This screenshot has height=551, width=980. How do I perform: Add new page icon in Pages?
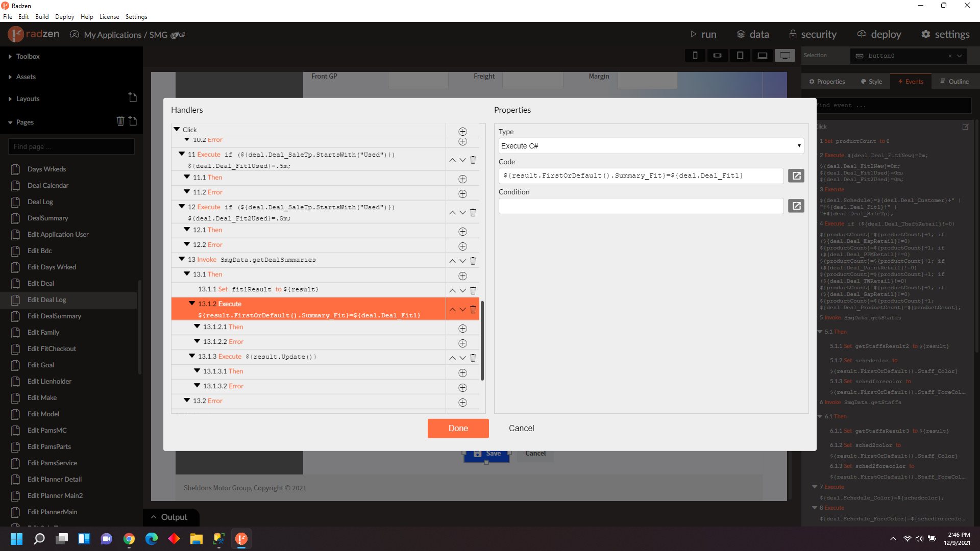coord(133,121)
